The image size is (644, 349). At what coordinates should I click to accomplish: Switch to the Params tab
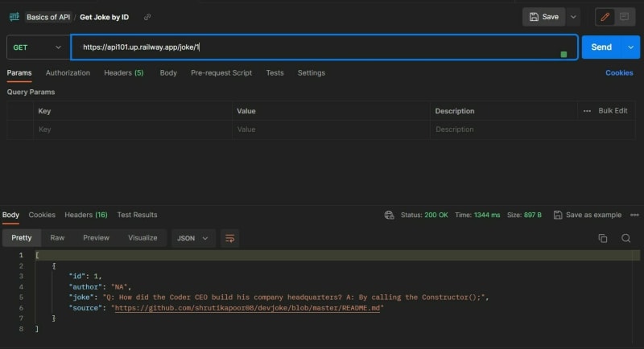tap(19, 73)
